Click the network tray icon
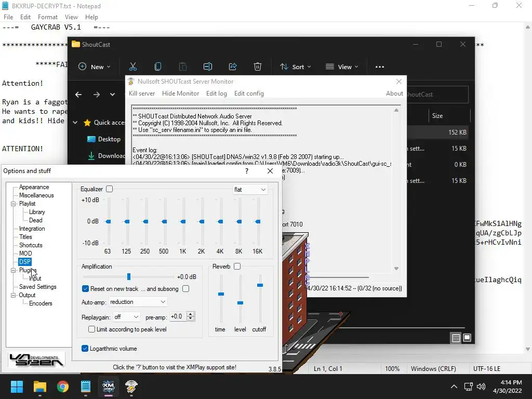This screenshot has height=399, width=532. click(469, 387)
